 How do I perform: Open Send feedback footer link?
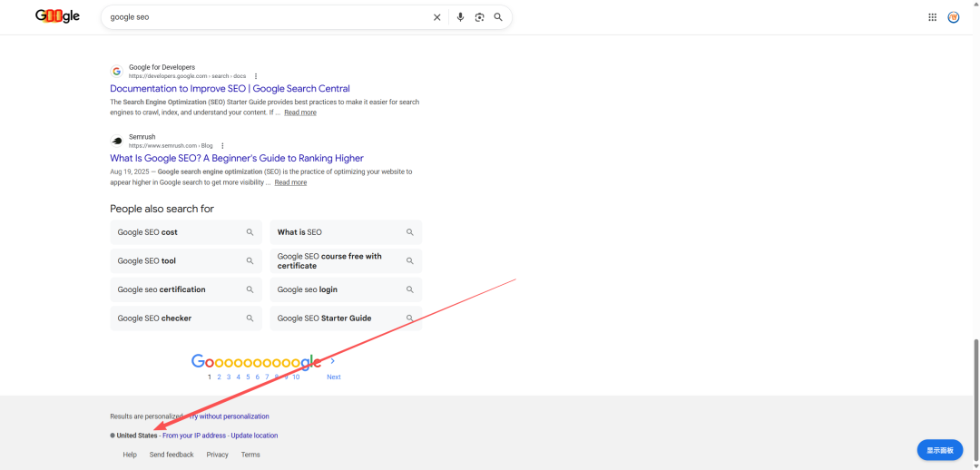coord(171,455)
